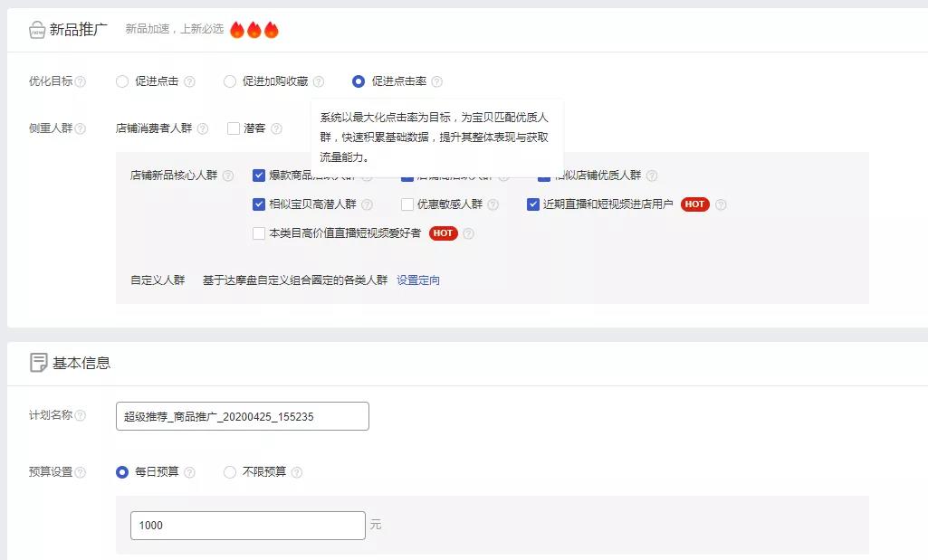The width and height of the screenshot is (928, 560).
Task: Click the 基于达摩盘自定义组合圈定的各类人群 description
Action: click(295, 280)
